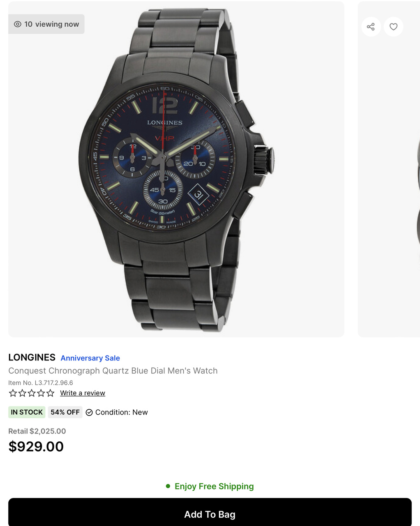Open the Anniversary Sale link
This screenshot has height=526, width=420.
pos(90,358)
